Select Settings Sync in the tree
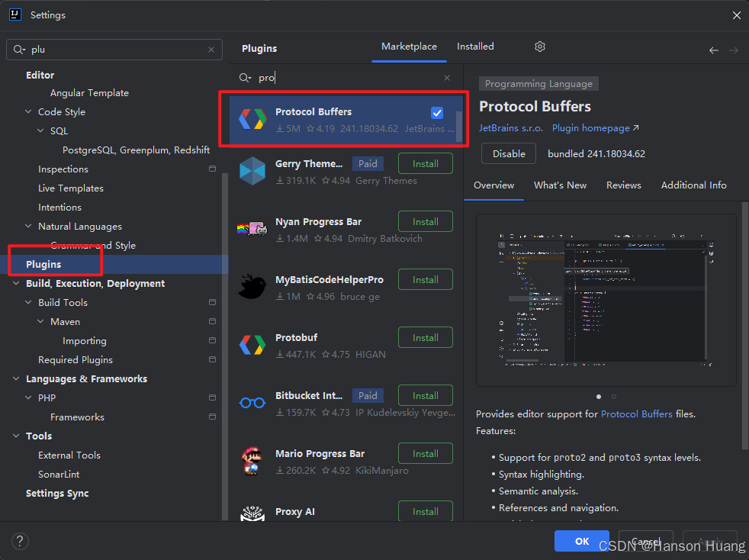The width and height of the screenshot is (749, 560). (x=57, y=493)
